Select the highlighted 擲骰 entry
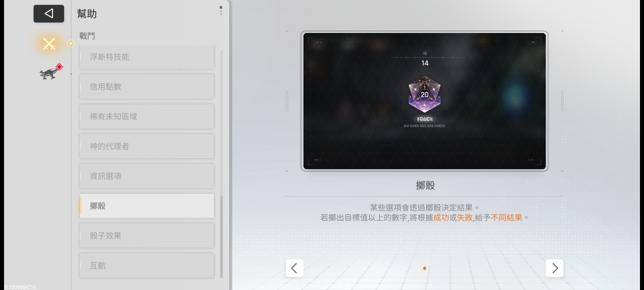Viewport: 644px width, 290px height. tap(147, 206)
